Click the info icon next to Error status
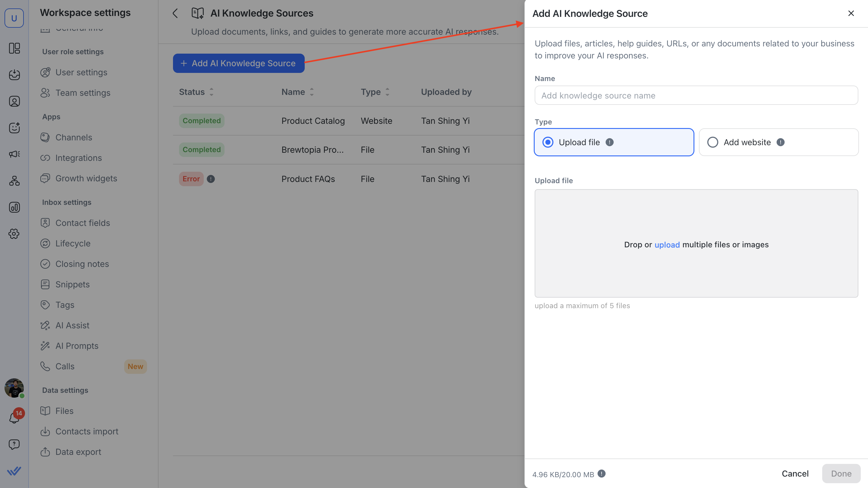Screen dimensions: 868x488 point(211,179)
